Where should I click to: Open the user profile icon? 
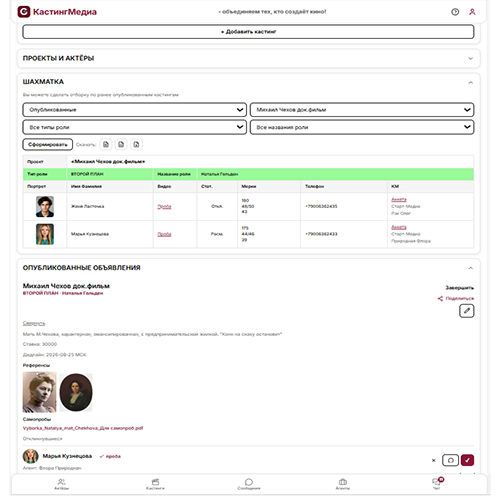click(x=472, y=12)
